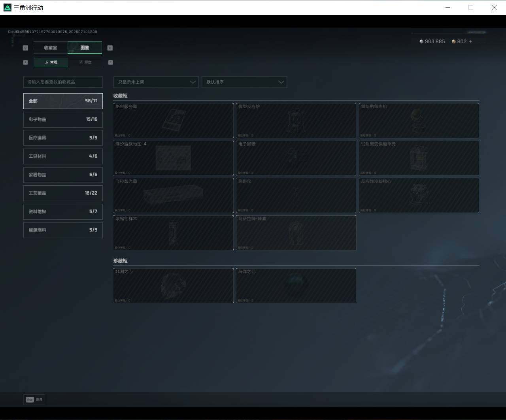Select the 微型反应炉 collectible icon
The image size is (506, 420).
(x=295, y=121)
